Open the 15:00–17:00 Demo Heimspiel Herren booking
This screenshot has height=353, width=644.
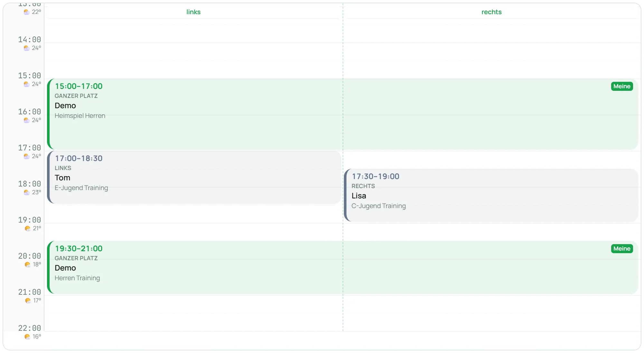[343, 114]
